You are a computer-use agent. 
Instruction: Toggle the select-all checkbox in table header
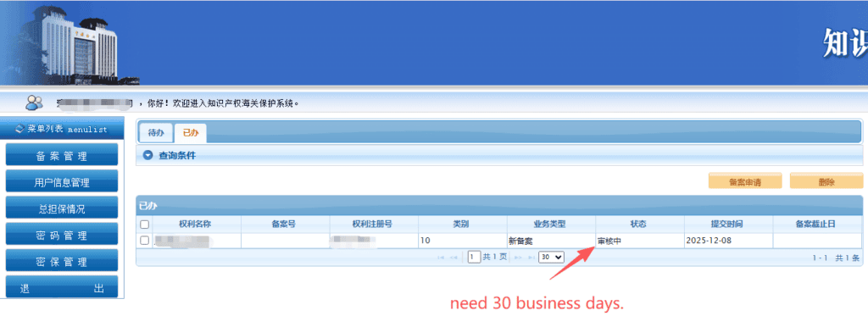coord(144,225)
